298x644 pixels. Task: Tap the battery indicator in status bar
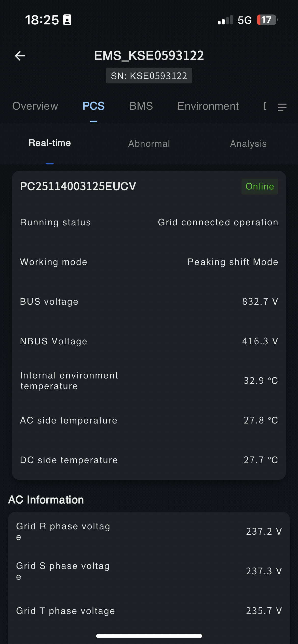click(x=267, y=20)
